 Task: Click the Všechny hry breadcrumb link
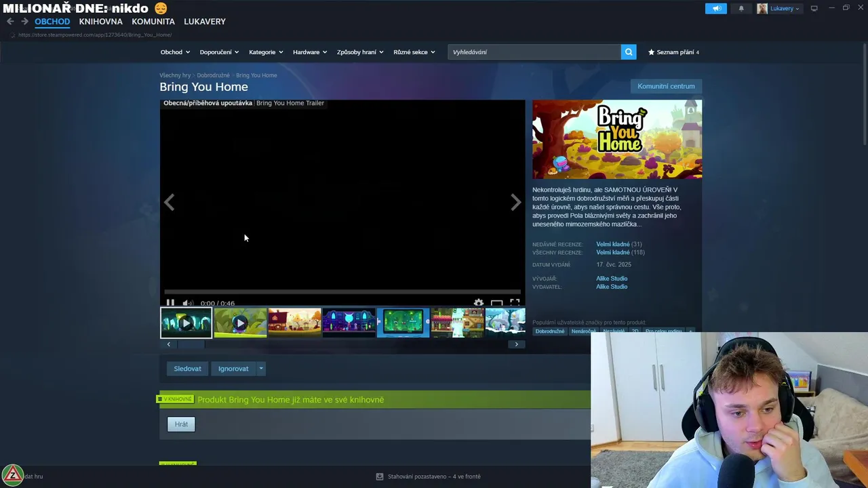(175, 75)
